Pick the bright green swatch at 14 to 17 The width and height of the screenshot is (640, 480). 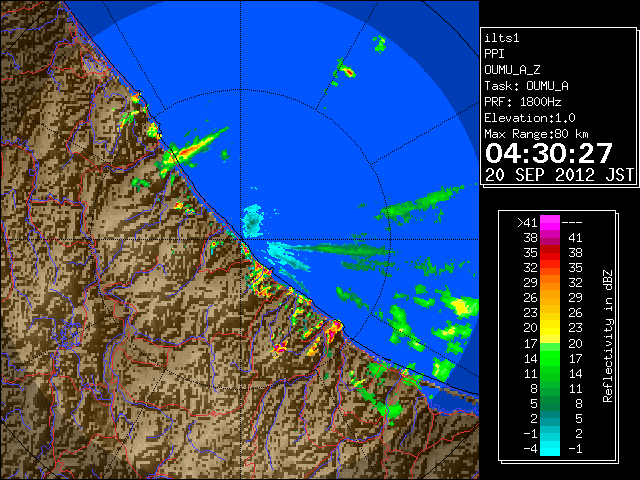point(550,358)
